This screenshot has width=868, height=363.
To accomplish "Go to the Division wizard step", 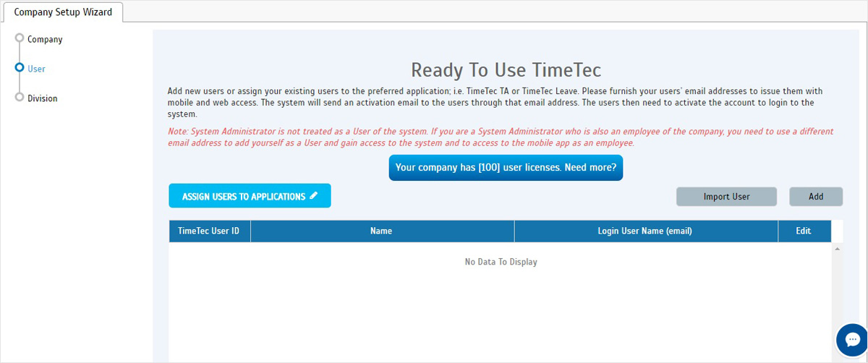I will point(43,98).
